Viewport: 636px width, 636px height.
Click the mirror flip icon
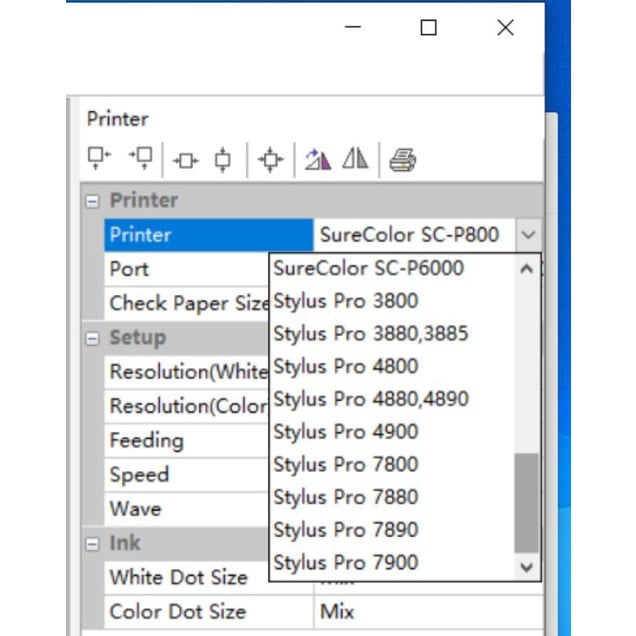tap(355, 159)
